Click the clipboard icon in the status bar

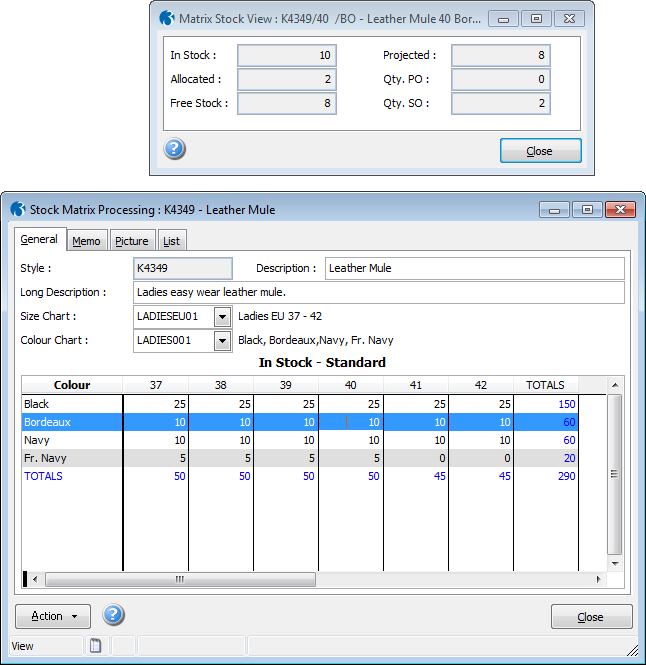(x=96, y=645)
